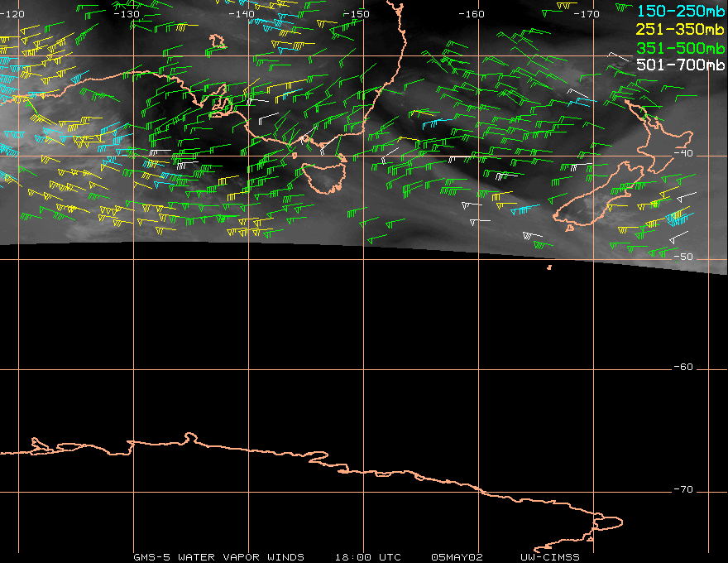Click the tiny island south of New Zealand
Image resolution: width=728 pixels, height=563 pixels.
click(x=549, y=267)
